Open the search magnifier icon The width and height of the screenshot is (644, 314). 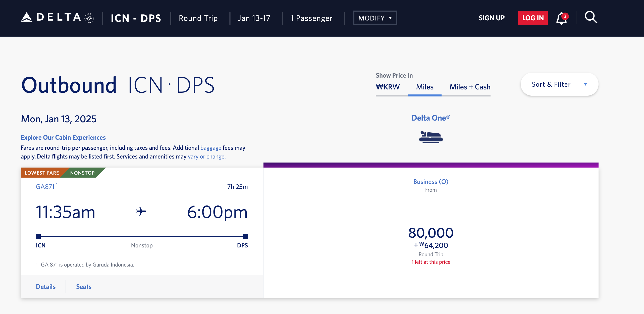pyautogui.click(x=591, y=18)
